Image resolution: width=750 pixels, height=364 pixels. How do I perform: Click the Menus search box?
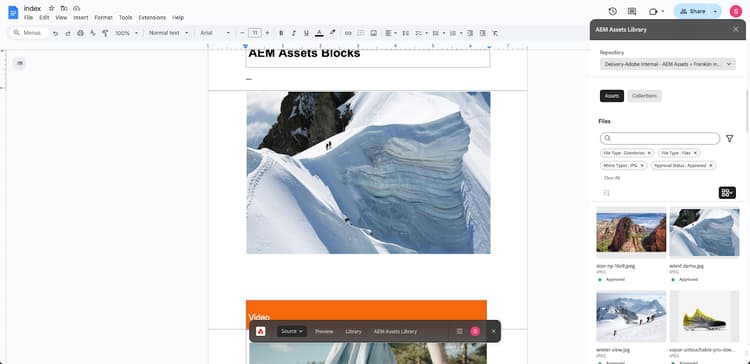click(x=29, y=33)
